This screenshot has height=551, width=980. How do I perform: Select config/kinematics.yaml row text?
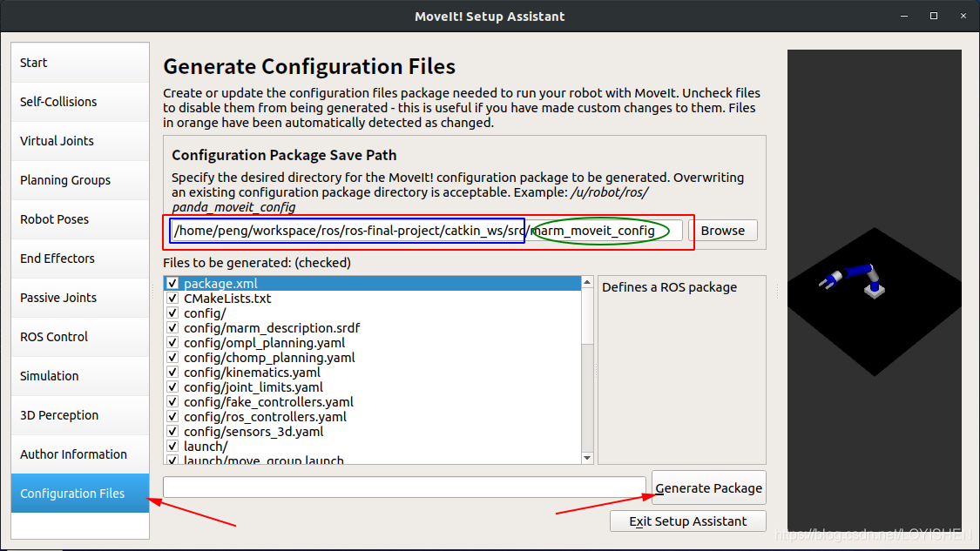click(252, 373)
